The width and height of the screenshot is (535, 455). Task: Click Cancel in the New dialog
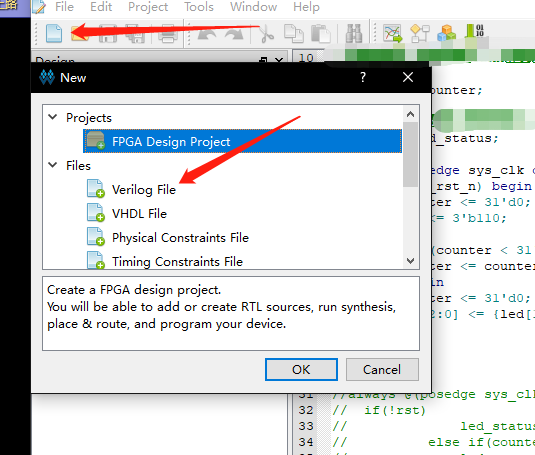pos(382,369)
